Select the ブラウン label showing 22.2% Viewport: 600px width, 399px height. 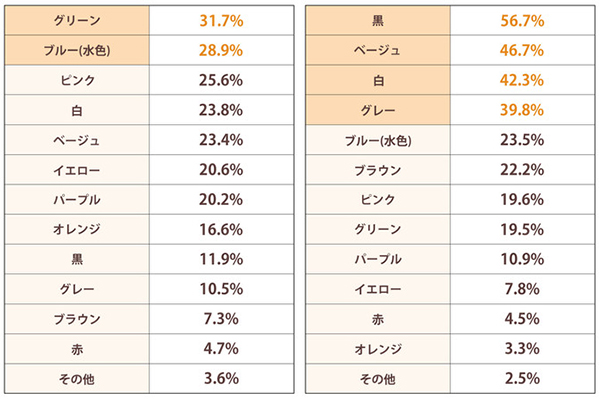click(378, 169)
